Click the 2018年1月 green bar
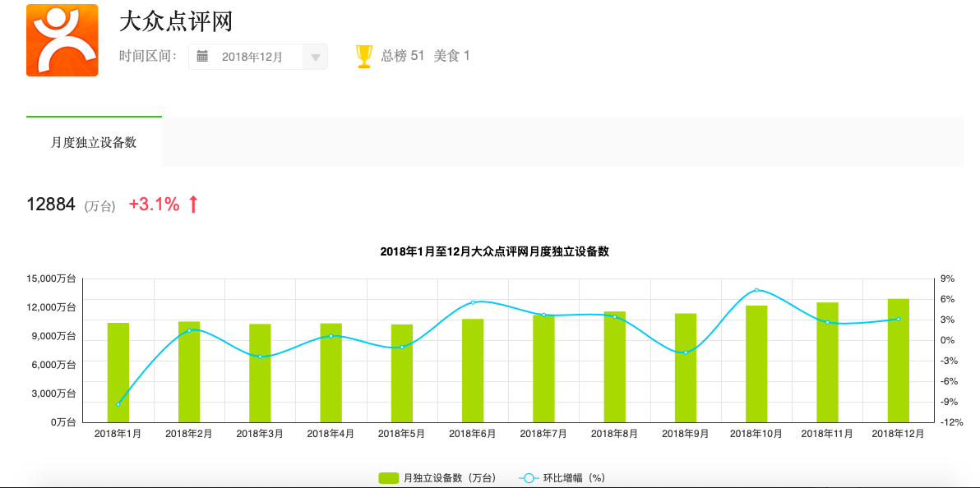 tap(118, 372)
